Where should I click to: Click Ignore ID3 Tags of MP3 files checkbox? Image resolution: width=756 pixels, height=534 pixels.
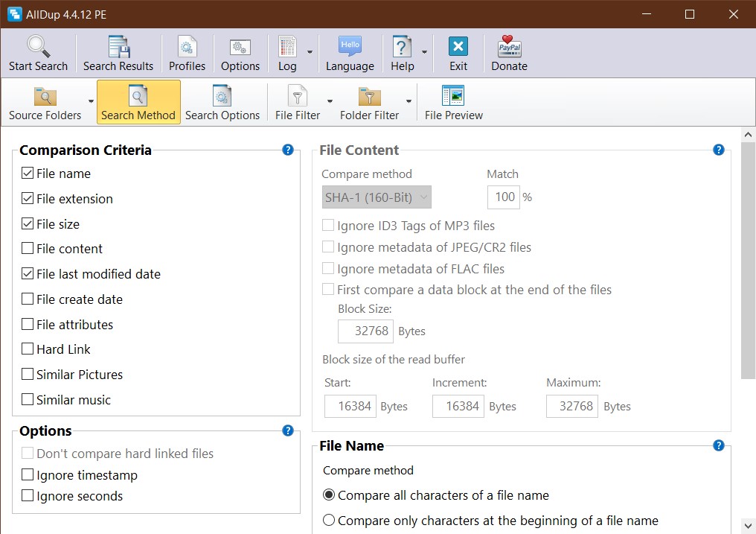click(x=328, y=225)
